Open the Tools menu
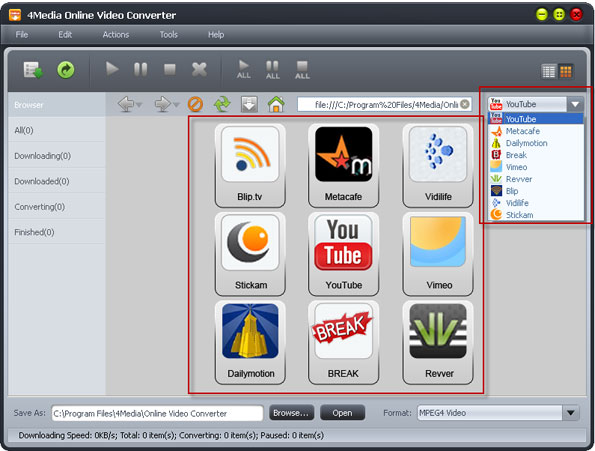Viewport: 595px width, 451px height. 168,35
